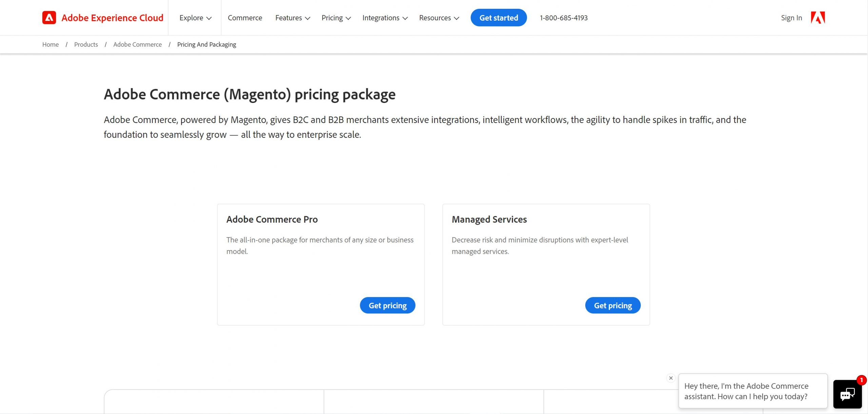Open the Products breadcrumb link
868x414 pixels.
coord(86,44)
